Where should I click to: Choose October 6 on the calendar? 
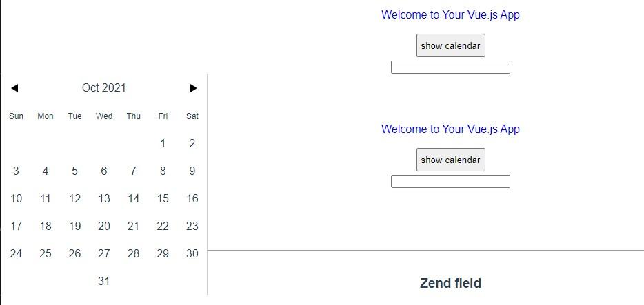coord(104,171)
